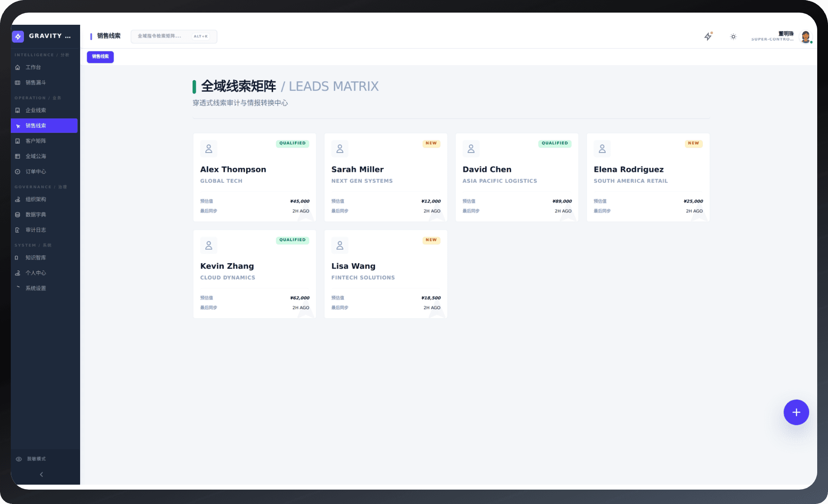The image size is (828, 504).
Task: Click the floating plus add button
Action: [x=796, y=412]
